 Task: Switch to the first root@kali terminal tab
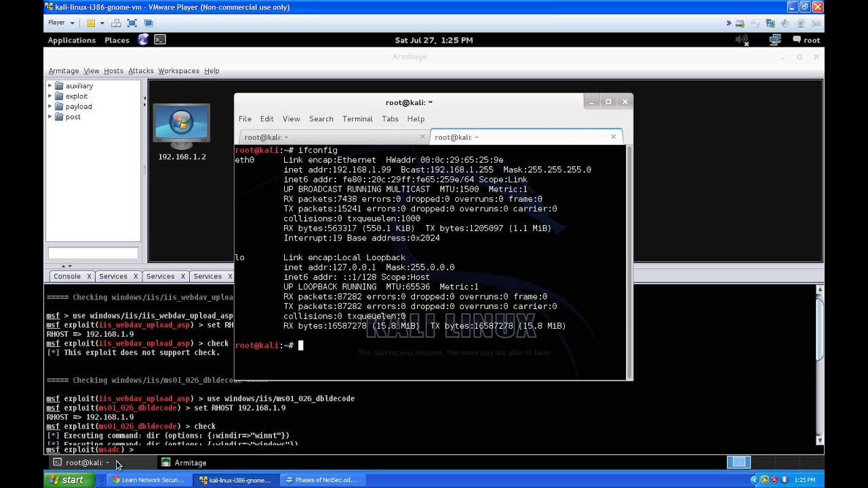[x=332, y=137]
